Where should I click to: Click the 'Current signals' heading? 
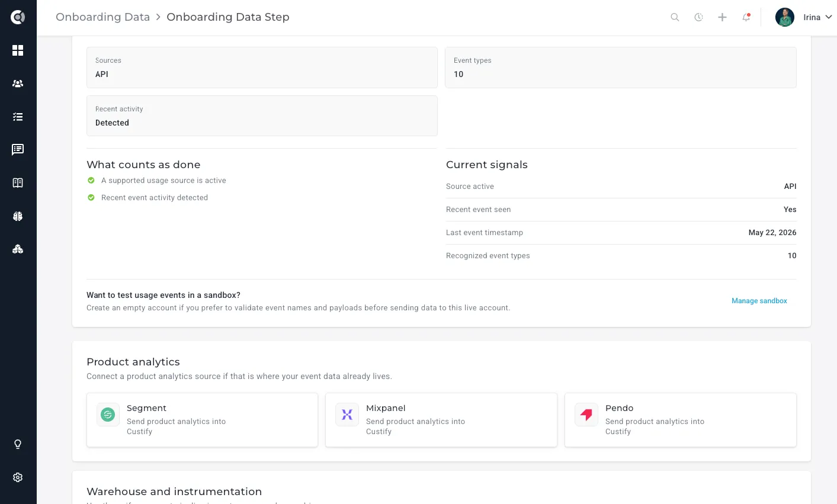(487, 165)
